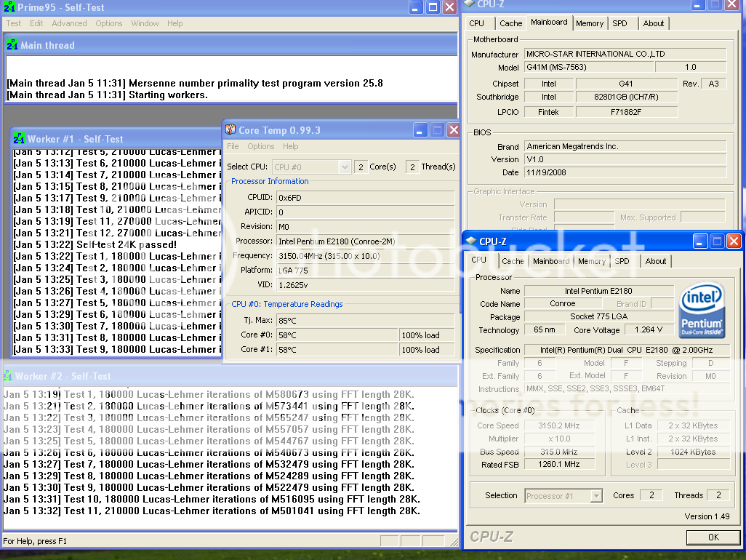
Task: Click the front CPU-Z window title icon
Action: click(471, 241)
